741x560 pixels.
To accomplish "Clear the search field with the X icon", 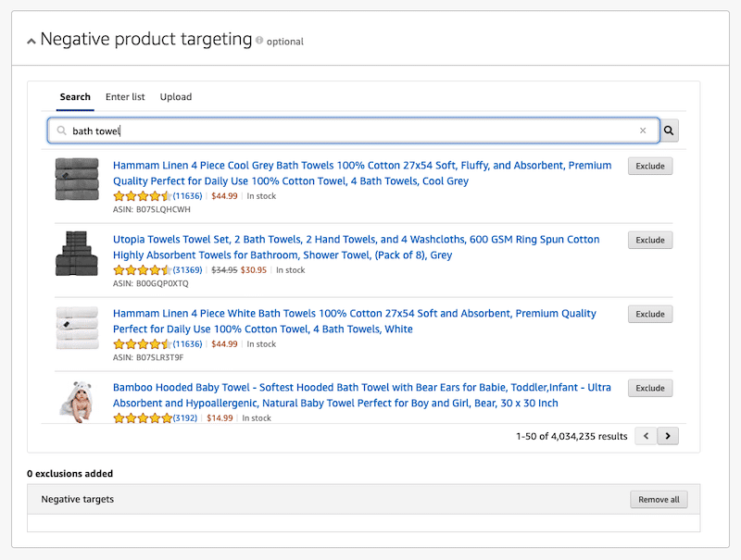I will point(643,131).
